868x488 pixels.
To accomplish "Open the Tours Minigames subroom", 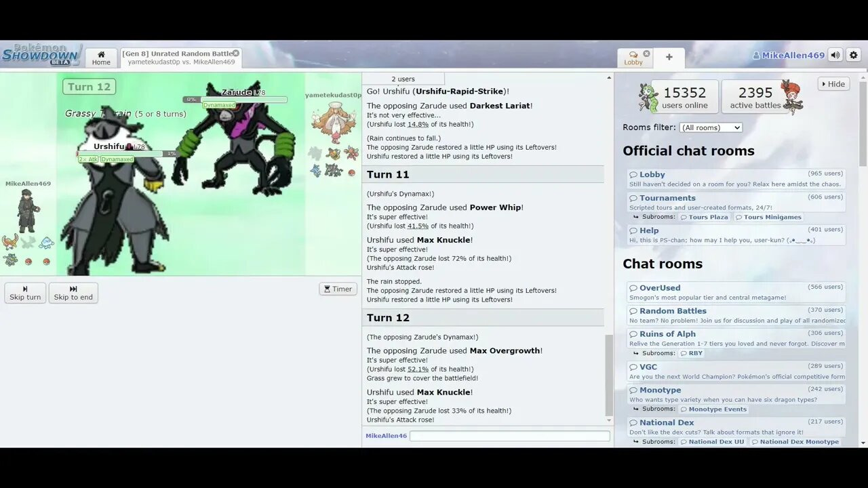I will coord(768,217).
